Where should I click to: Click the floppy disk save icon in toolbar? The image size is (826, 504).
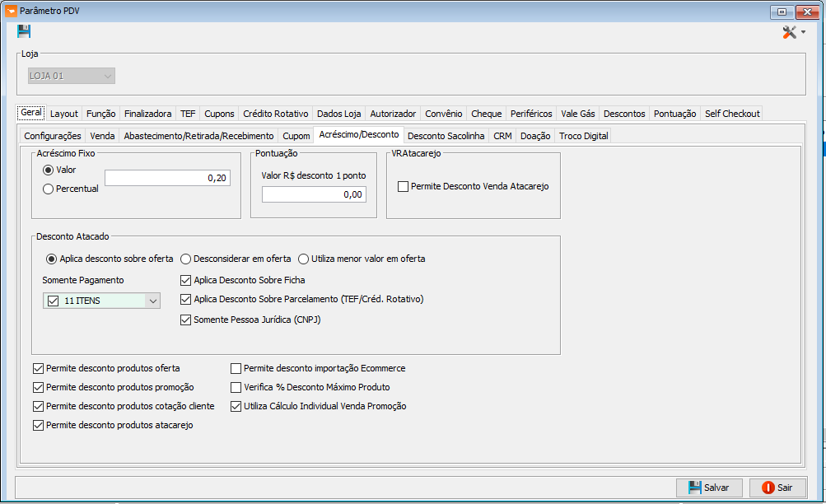[x=24, y=32]
